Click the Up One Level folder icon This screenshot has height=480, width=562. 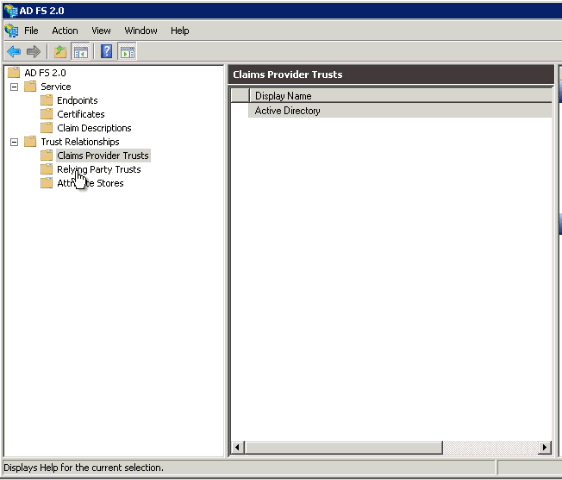60,52
